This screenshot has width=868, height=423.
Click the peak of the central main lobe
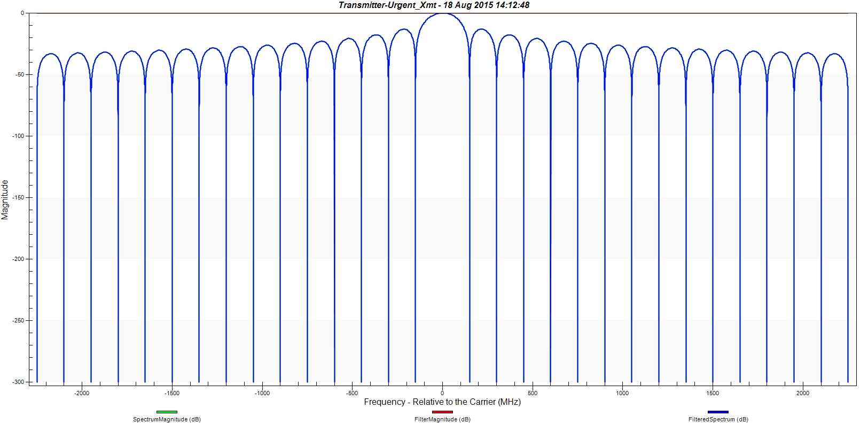tap(442, 14)
